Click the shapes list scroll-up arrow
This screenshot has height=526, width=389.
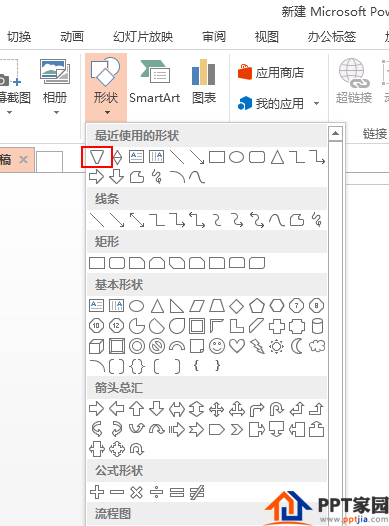[x=335, y=134]
